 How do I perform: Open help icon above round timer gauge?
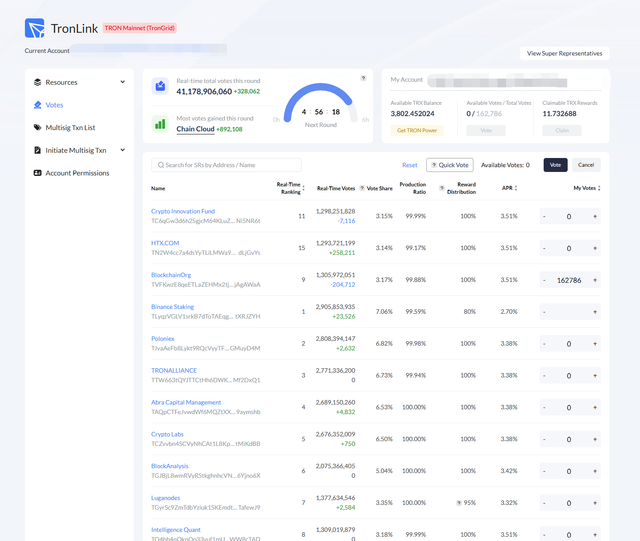363,78
